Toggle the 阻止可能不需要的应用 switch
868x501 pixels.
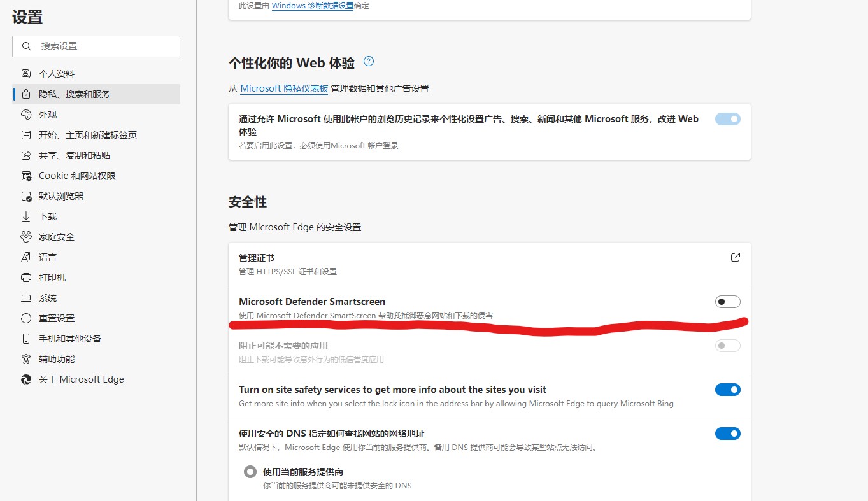tap(728, 346)
